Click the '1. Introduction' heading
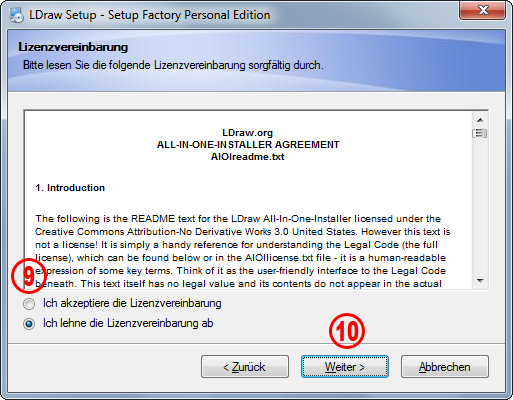The width and height of the screenshot is (513, 400). click(x=70, y=188)
